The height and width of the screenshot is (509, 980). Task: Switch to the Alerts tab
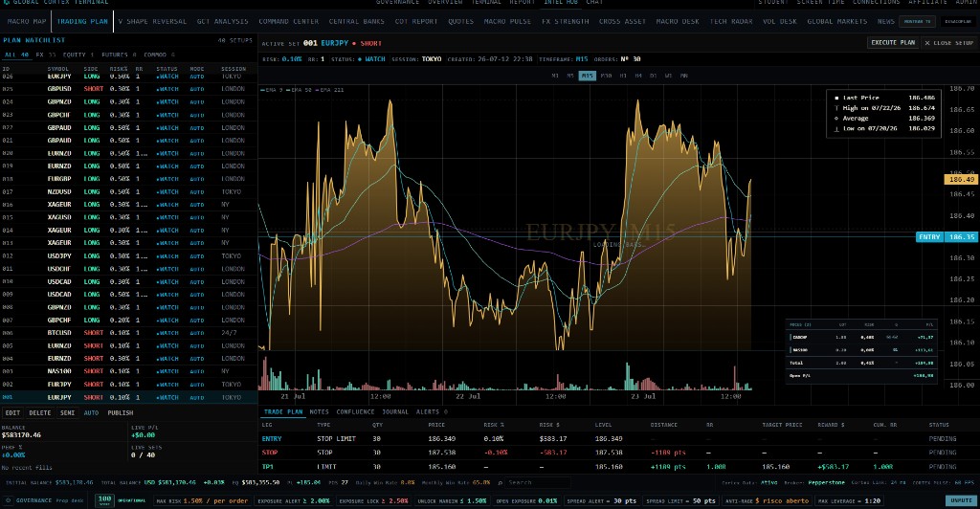coord(432,411)
